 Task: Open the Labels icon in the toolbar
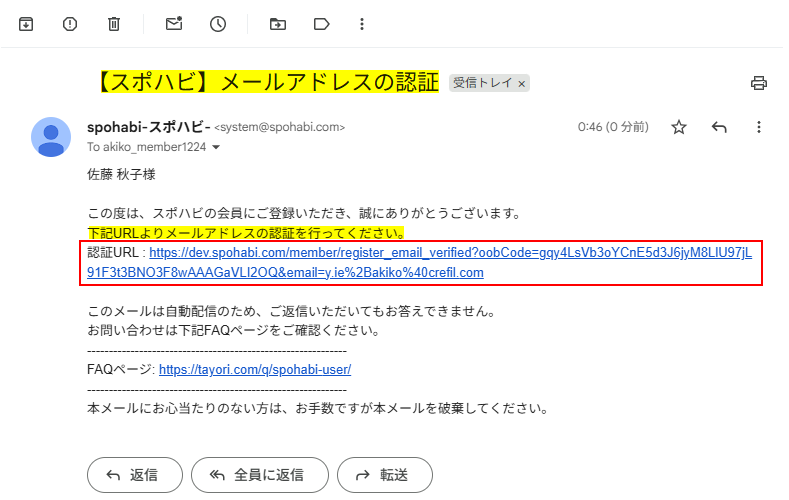[x=321, y=24]
